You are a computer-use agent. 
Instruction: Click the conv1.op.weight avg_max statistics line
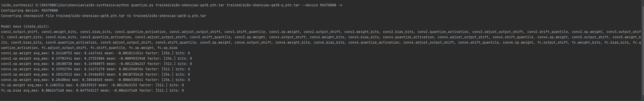click(95, 53)
